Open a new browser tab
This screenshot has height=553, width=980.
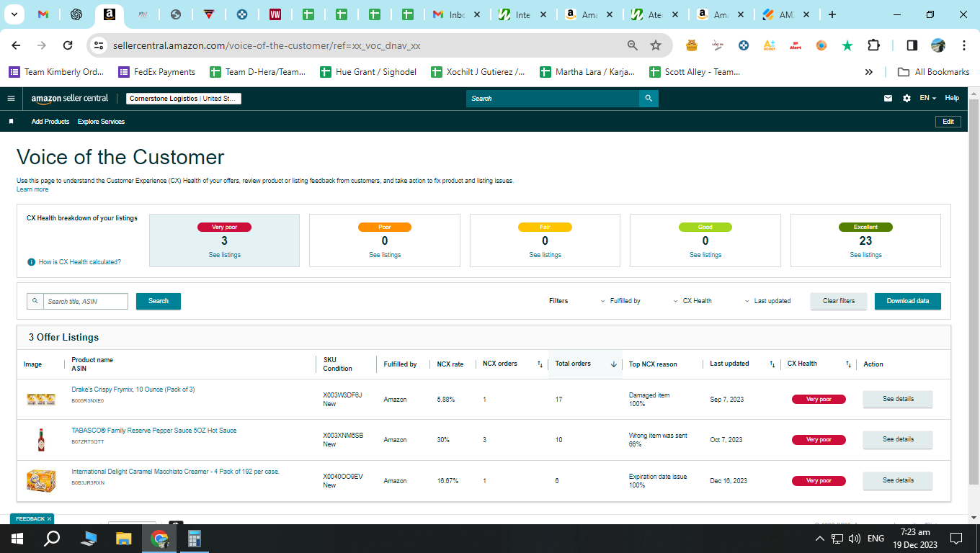coord(832,14)
